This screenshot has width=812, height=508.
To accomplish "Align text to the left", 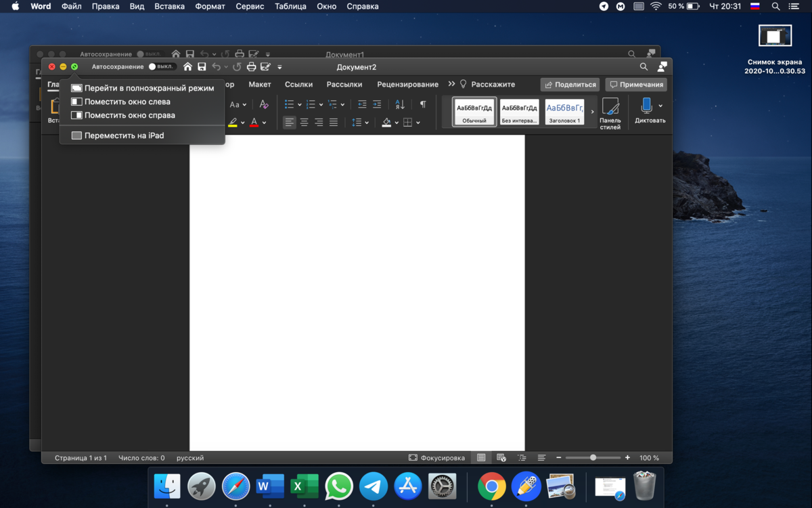I will click(290, 123).
